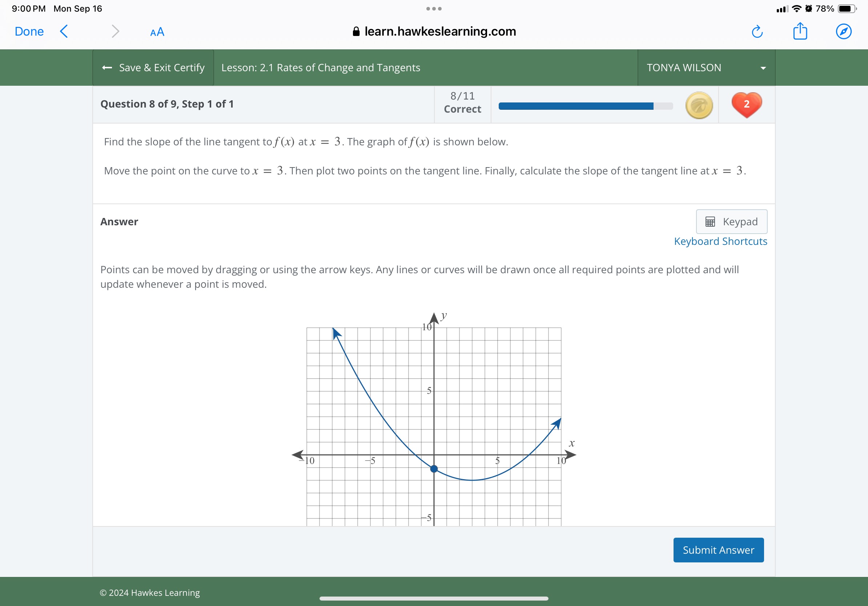Tap the Wi-Fi status icon
The image size is (868, 606).
pos(796,8)
